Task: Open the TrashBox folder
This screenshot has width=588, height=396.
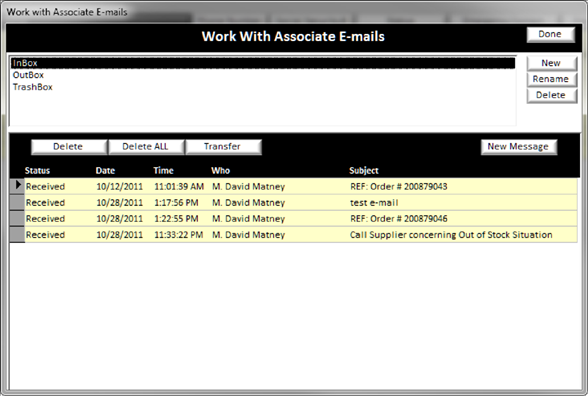Action: click(33, 87)
